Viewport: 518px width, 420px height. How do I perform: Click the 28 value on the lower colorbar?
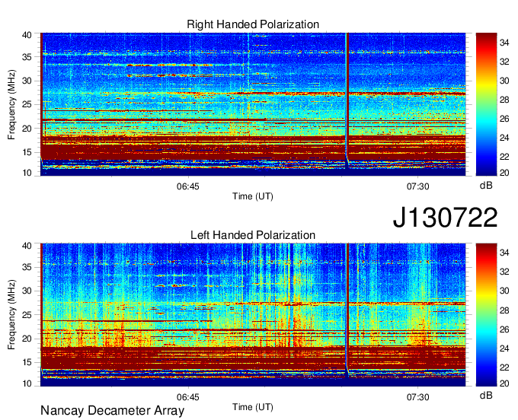click(x=504, y=310)
